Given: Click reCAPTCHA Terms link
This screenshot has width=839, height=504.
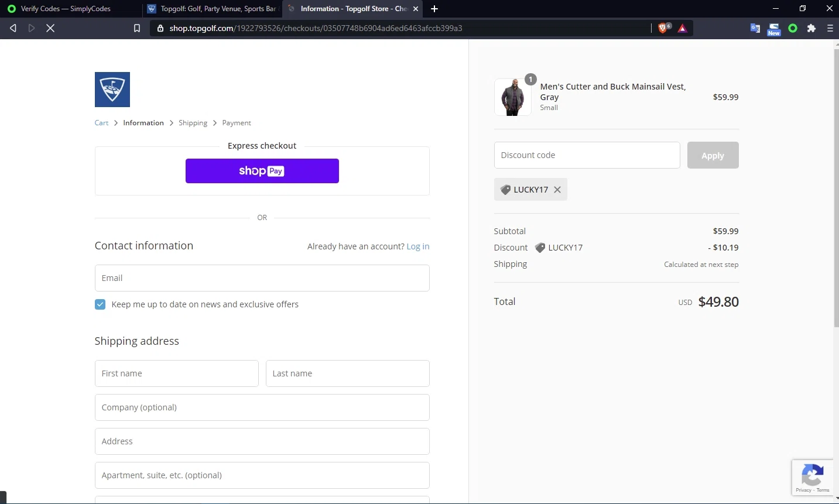Looking at the screenshot, I should click(x=823, y=490).
